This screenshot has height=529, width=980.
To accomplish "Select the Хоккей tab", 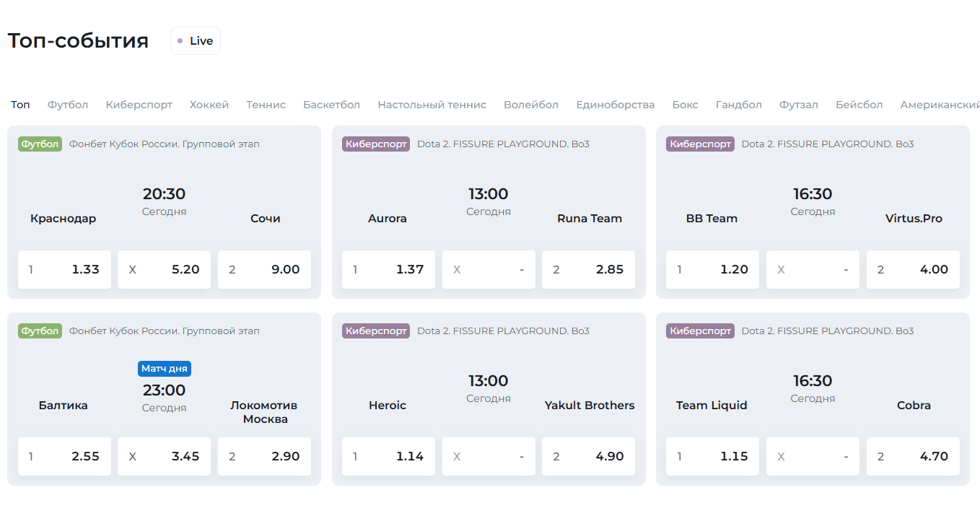I will point(209,105).
